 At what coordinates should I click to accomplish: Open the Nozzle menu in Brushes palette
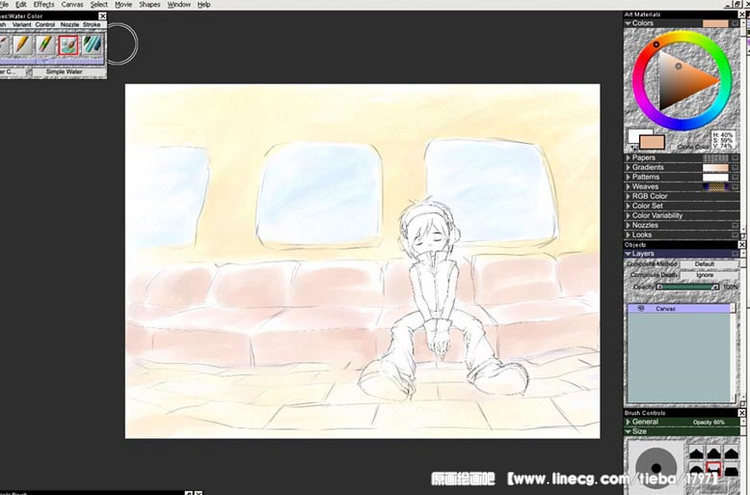[70, 24]
